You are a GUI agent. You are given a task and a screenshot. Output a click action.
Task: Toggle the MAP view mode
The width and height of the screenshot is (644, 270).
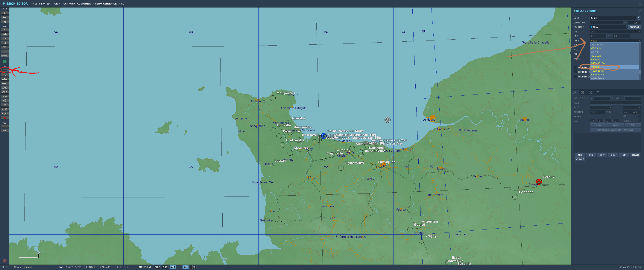tap(157, 267)
